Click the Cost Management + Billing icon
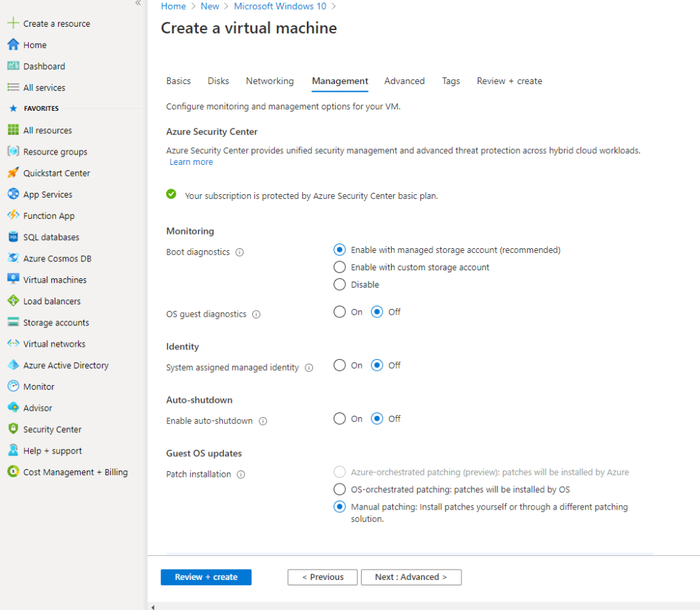 point(14,472)
